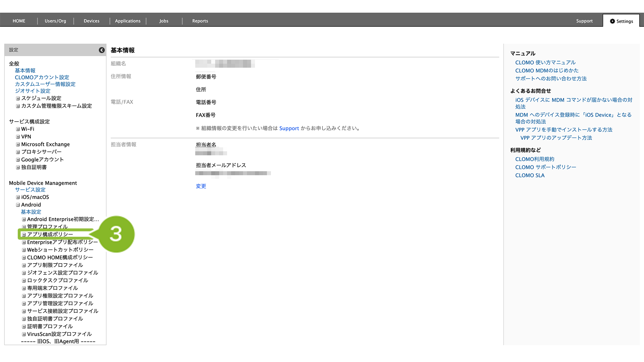Expand the iOS/macOS plus icon
This screenshot has width=644, height=362.
click(18, 197)
